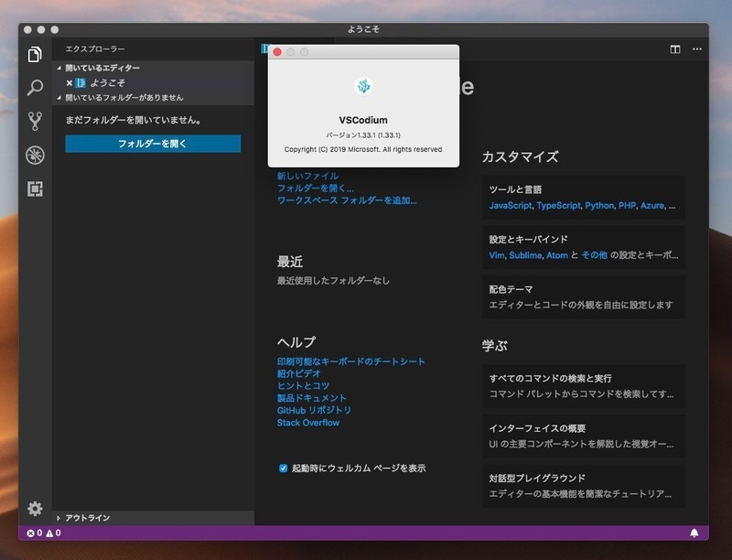Toggle 起動時にウェルカム ページを表示 checkbox
This screenshot has width=732, height=560.
click(284, 468)
